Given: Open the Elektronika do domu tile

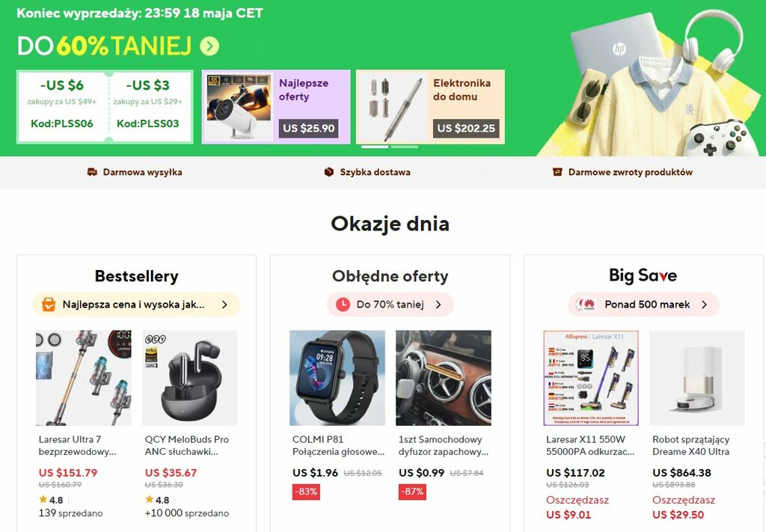Looking at the screenshot, I should click(x=430, y=106).
